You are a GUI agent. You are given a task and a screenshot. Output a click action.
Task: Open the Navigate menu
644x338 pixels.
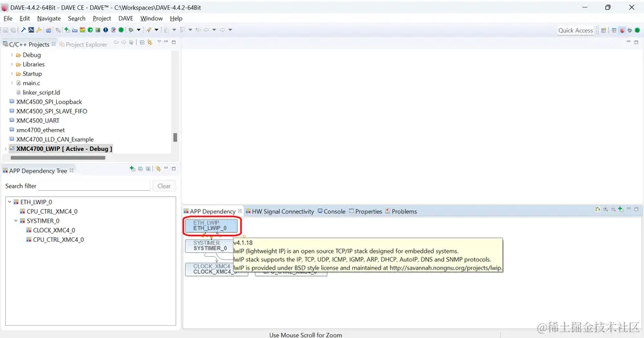tap(48, 19)
